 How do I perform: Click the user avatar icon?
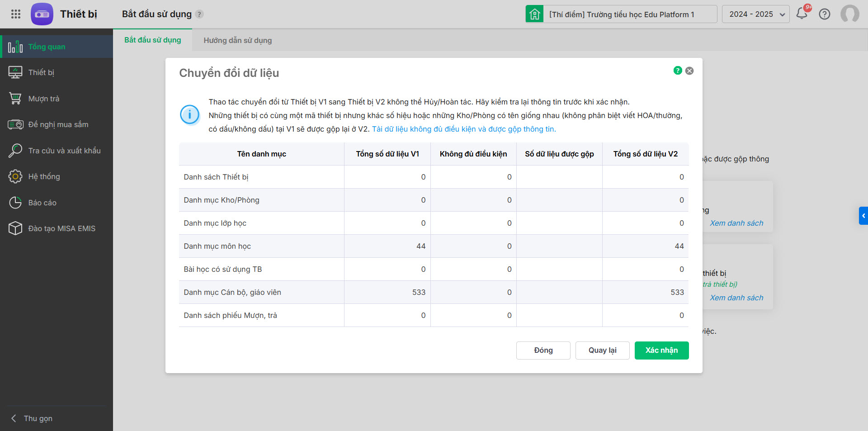(x=849, y=14)
